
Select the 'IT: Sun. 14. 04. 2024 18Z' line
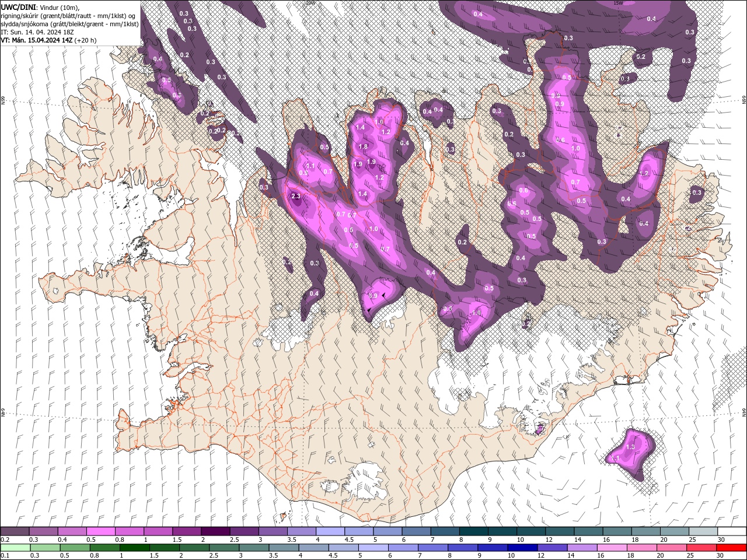pyautogui.click(x=37, y=32)
